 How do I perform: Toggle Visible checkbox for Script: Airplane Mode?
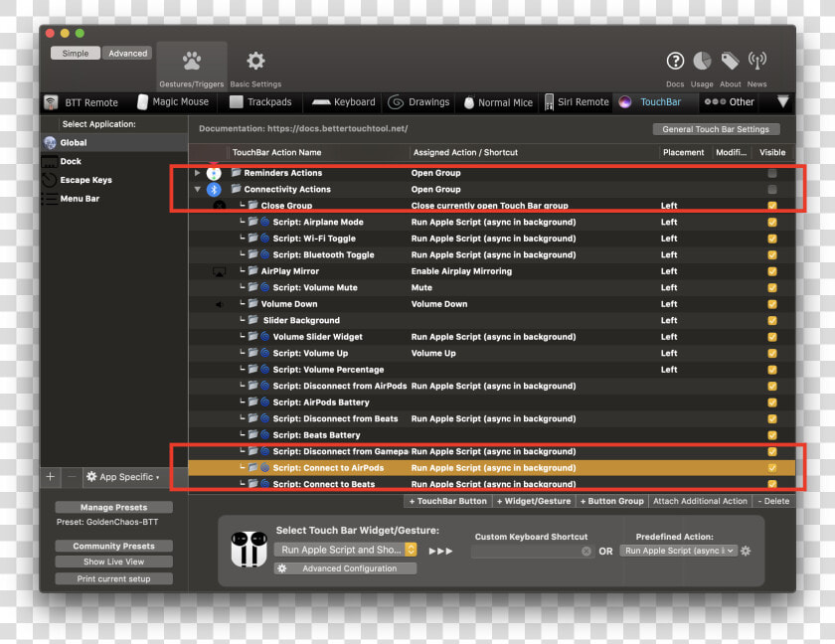pos(772,222)
